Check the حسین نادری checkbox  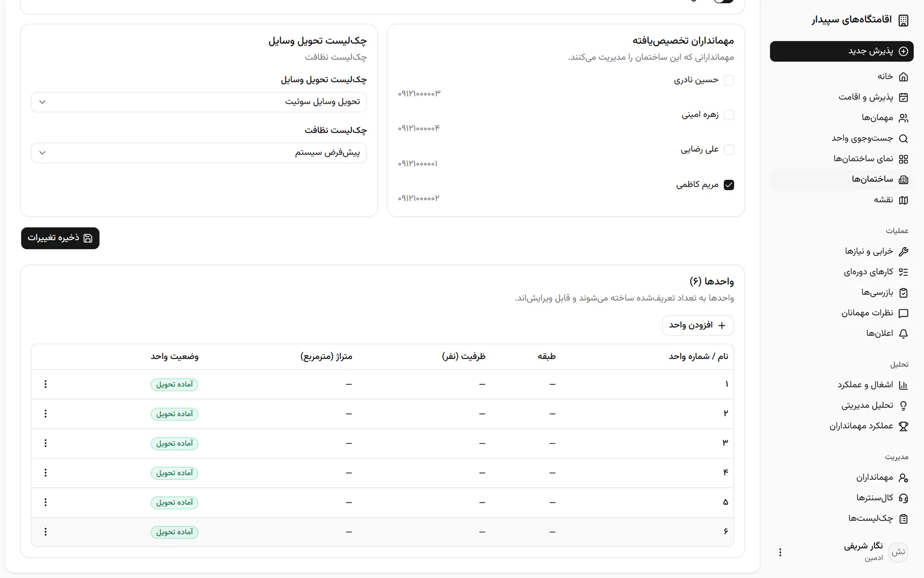tap(729, 80)
